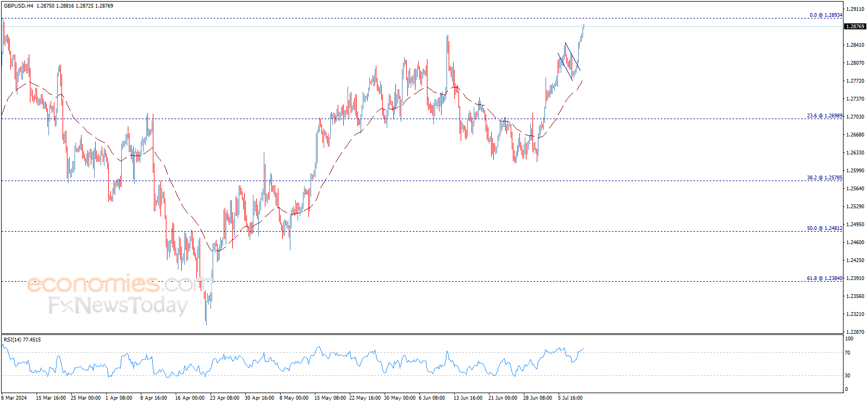Click the 21 Jun 00:00 time label
Screen dimensions: 868x404
(x=503, y=398)
